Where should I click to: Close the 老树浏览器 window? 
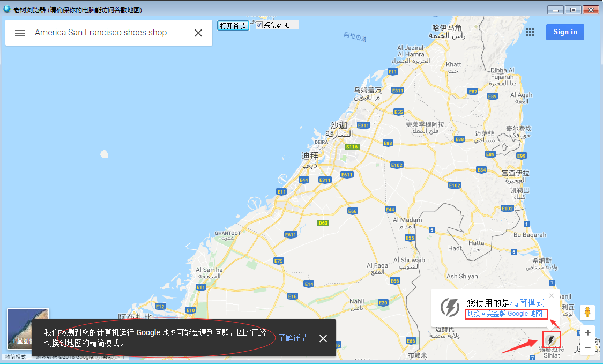point(591,10)
